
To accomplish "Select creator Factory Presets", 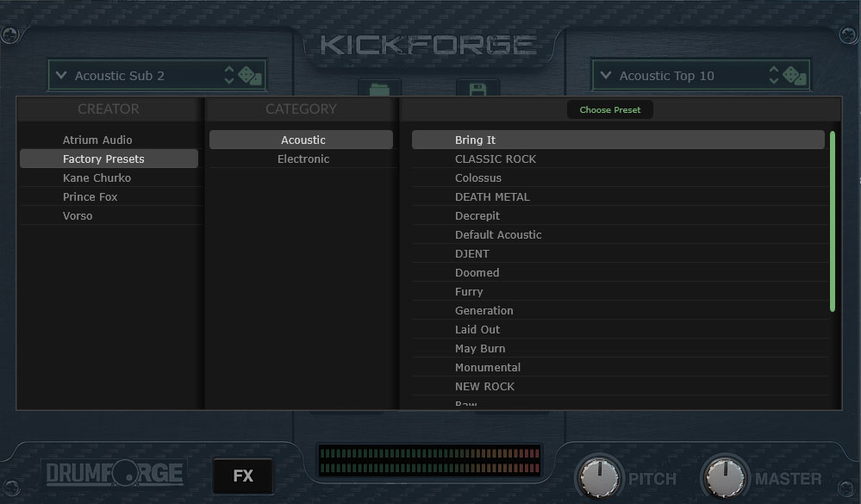I will click(109, 159).
